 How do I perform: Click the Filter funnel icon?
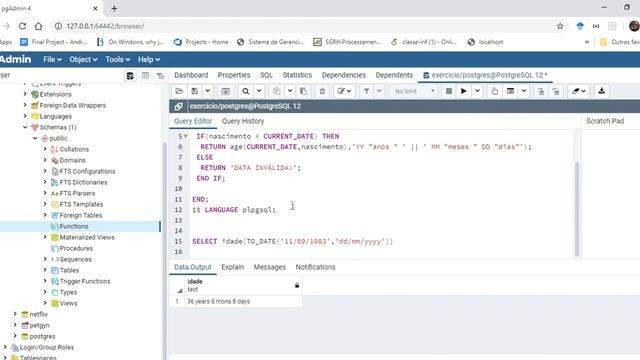(366, 91)
